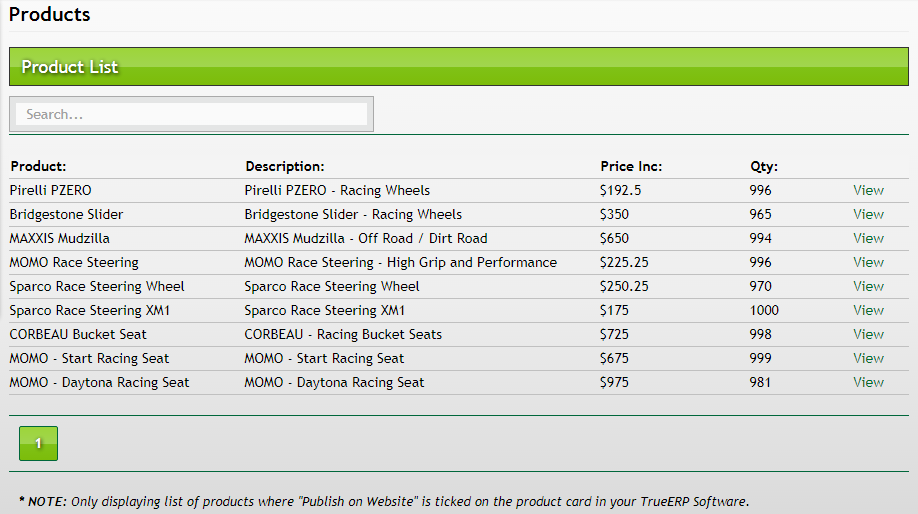Click the Price Inc column header
Screen dimensions: 918x514
point(631,166)
